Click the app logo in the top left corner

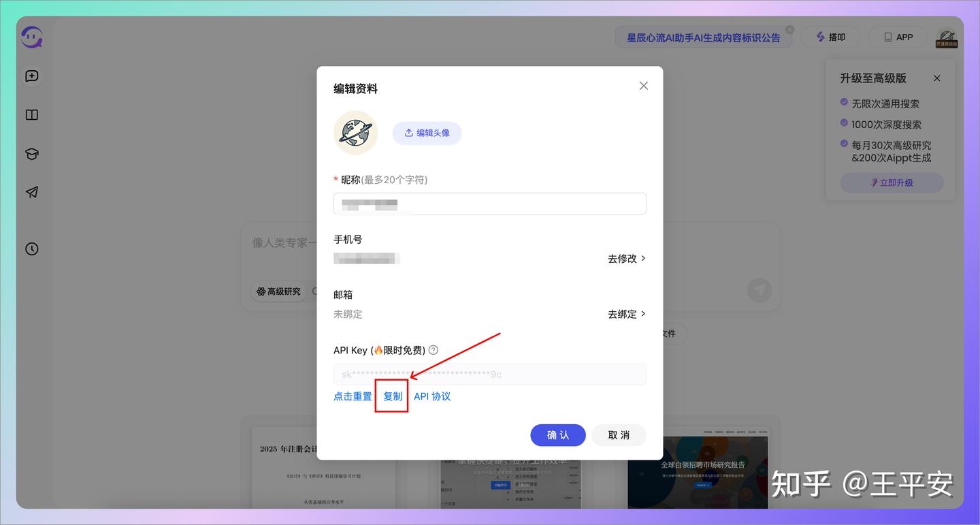coord(31,37)
